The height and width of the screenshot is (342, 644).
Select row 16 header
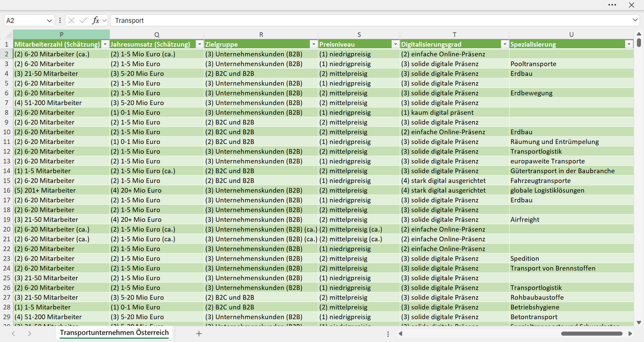coord(6,190)
